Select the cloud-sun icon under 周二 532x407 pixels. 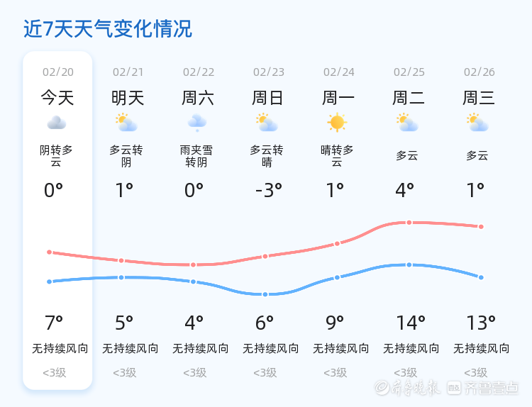(x=407, y=123)
